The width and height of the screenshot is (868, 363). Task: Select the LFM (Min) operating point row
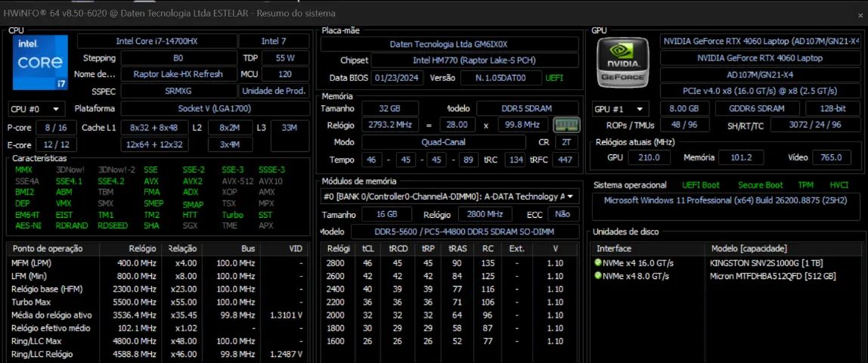pos(157,275)
